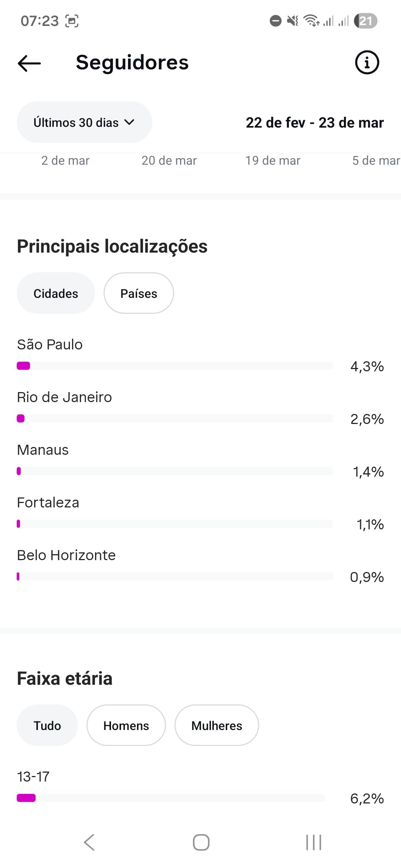Tap the 20 de mar chart label
Screen dimensions: 401x868
[x=169, y=161]
